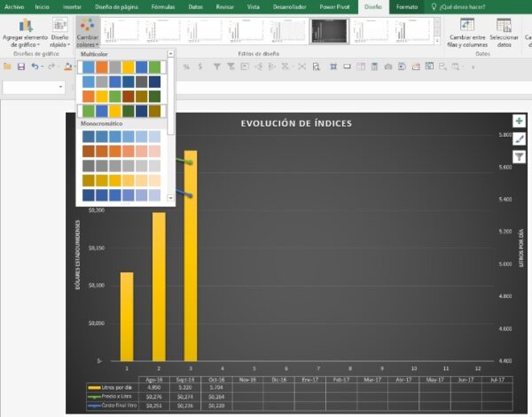Click the ¿Qué desea hacer? search box
Screen dimensions: 532x417
[x=464, y=6]
